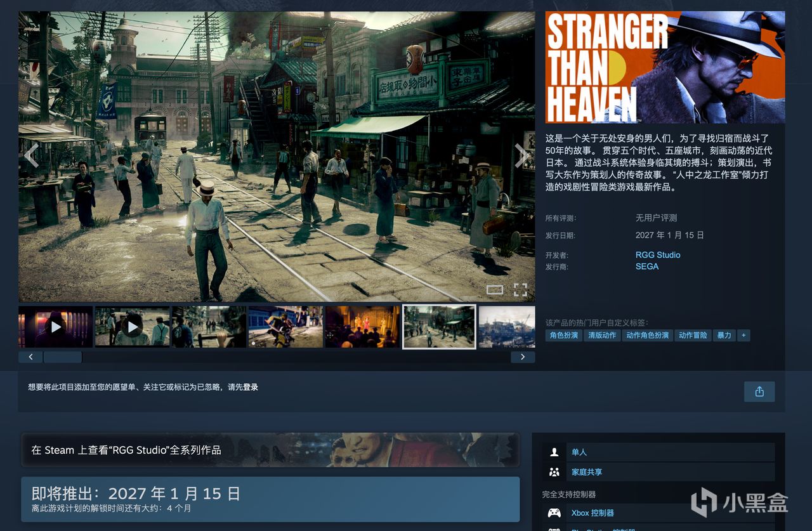
Task: Switch the media viewer to theater mode
Action: click(x=495, y=290)
